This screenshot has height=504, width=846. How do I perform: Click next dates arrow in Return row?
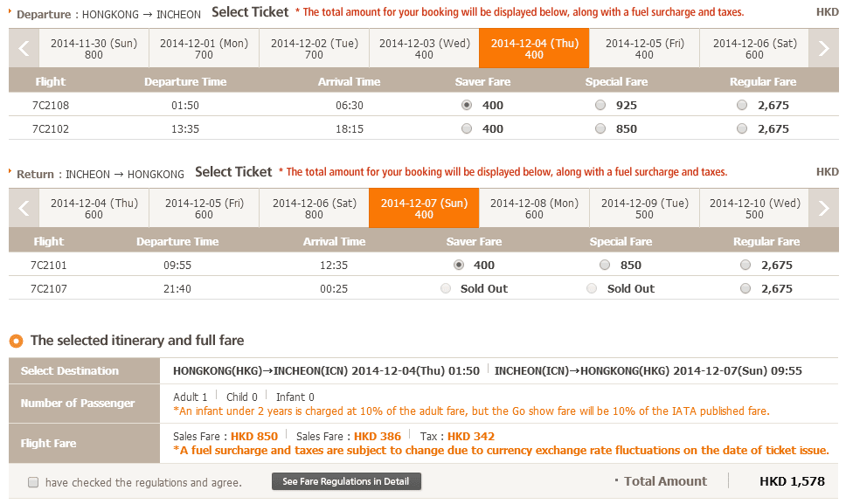pyautogui.click(x=823, y=208)
